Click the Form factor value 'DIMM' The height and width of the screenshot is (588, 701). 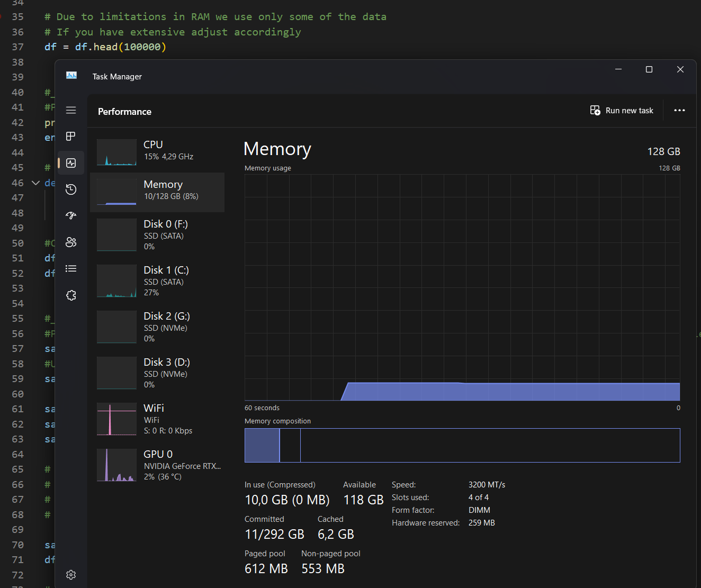click(x=479, y=510)
